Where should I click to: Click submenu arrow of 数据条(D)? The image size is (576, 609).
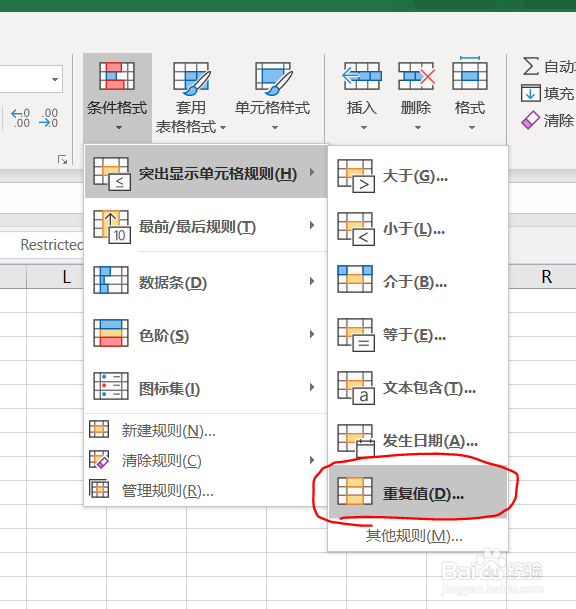(312, 281)
